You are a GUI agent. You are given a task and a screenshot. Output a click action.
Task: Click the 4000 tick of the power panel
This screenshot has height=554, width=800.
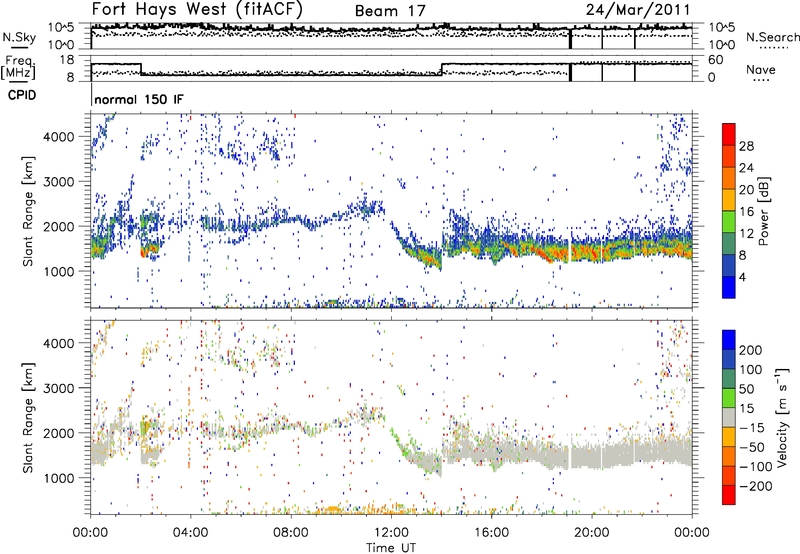point(59,137)
